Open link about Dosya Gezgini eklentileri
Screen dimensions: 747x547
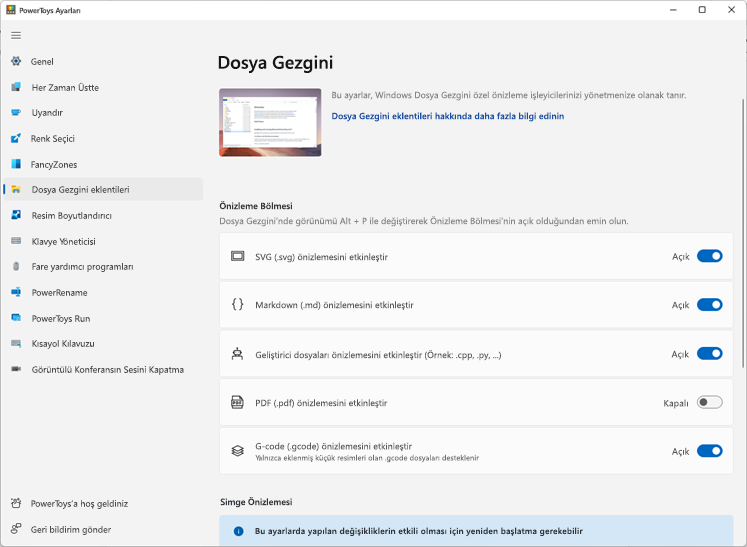[447, 116]
